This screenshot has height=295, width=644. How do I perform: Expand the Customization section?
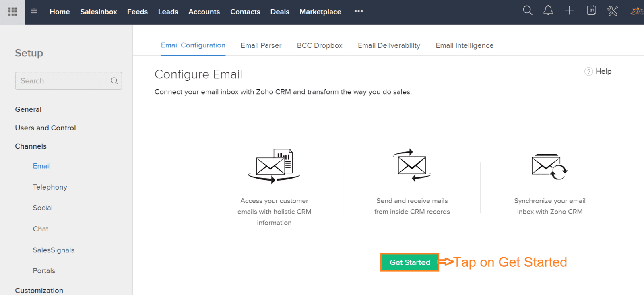(39, 291)
